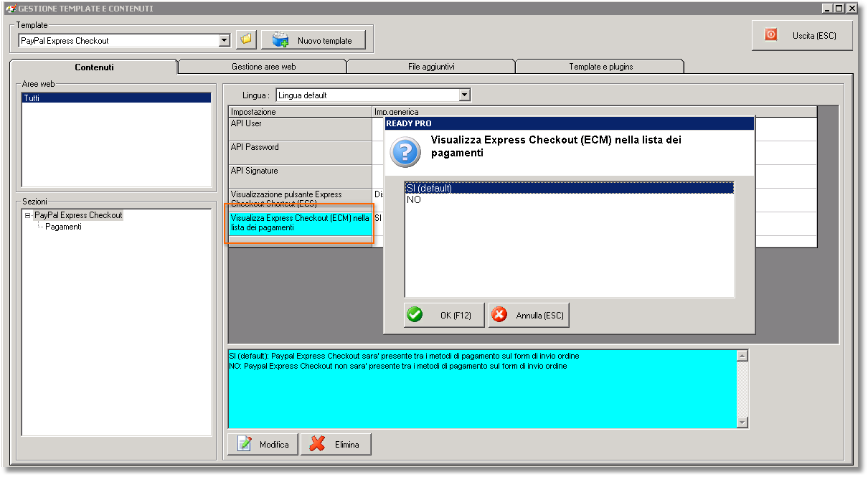Confirm with OK (F12) button
This screenshot has height=477, width=868.
tap(444, 315)
